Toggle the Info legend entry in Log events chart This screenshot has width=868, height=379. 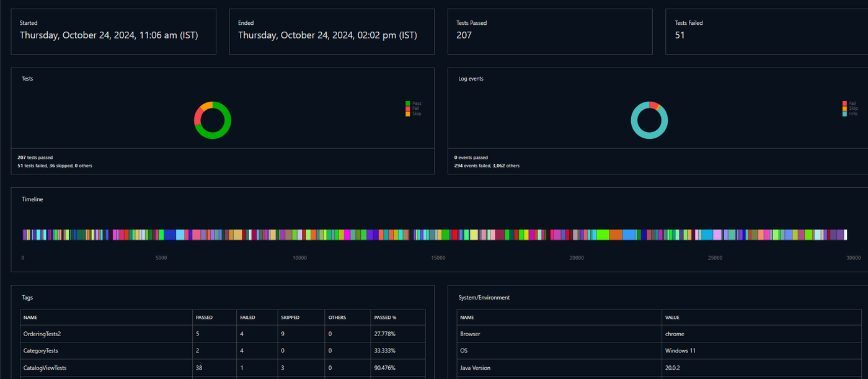(850, 114)
